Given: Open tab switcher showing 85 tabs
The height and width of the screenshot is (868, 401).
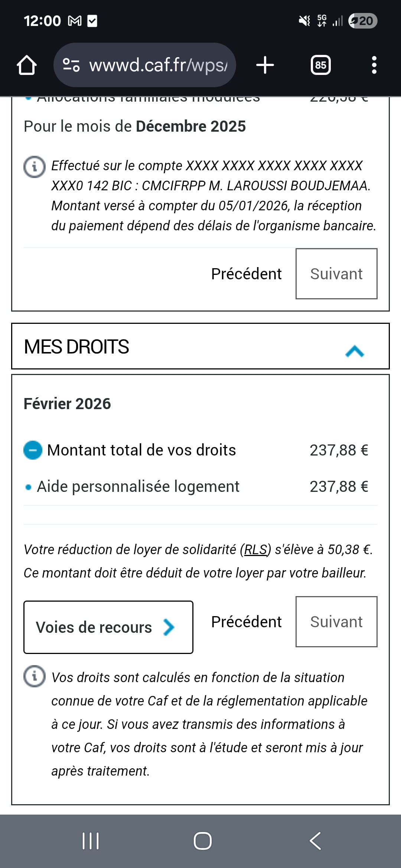Looking at the screenshot, I should coord(320,65).
